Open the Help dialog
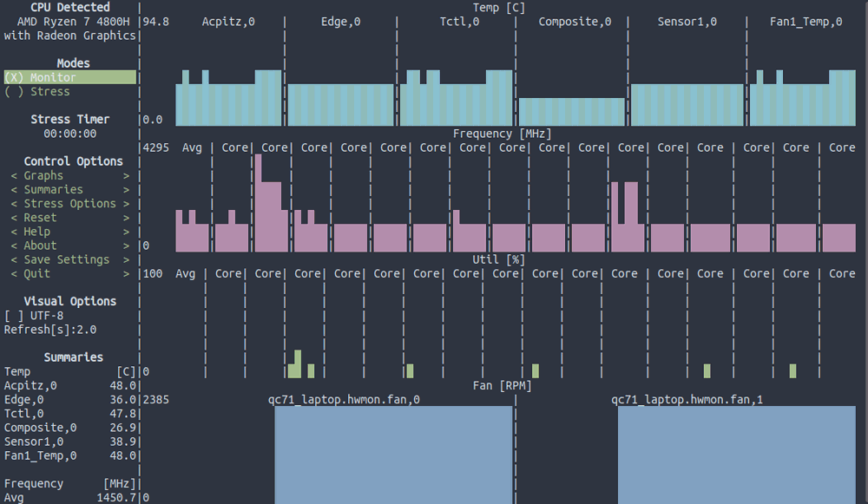 (69, 232)
